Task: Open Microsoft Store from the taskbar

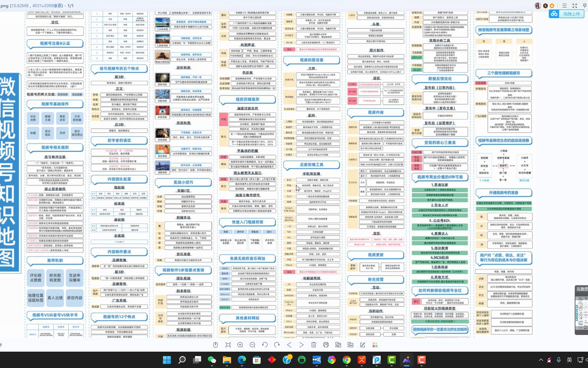Action: tap(257, 360)
